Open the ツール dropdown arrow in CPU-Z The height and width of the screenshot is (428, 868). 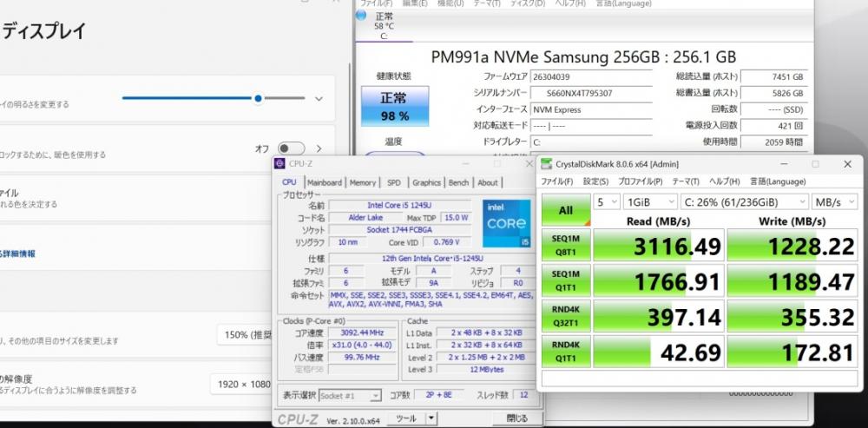coord(431,418)
